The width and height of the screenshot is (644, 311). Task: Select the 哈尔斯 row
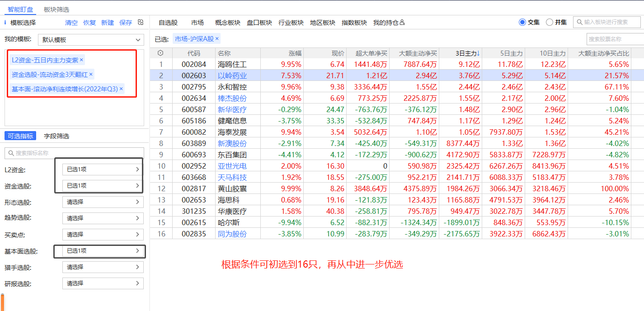[397, 222]
